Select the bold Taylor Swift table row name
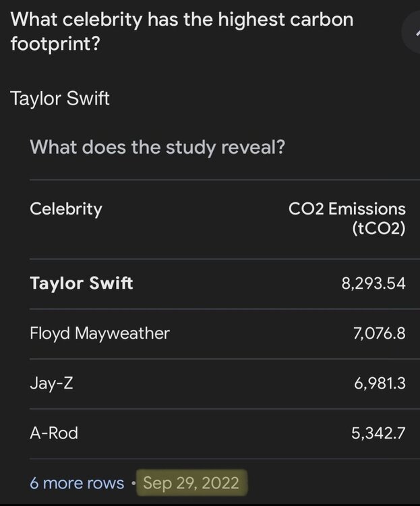Screen dimensions: 420x506 (82, 283)
